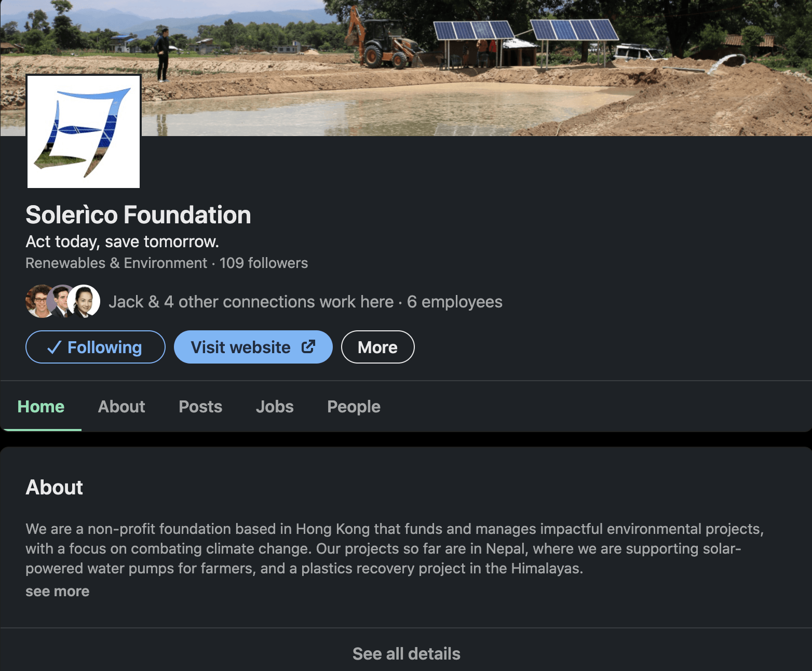
Task: Select the Home tab
Action: (41, 407)
